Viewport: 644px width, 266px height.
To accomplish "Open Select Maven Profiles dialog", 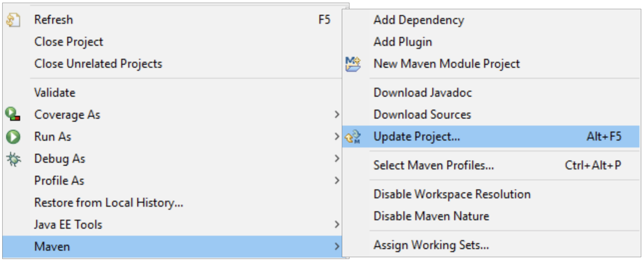I will (x=433, y=166).
